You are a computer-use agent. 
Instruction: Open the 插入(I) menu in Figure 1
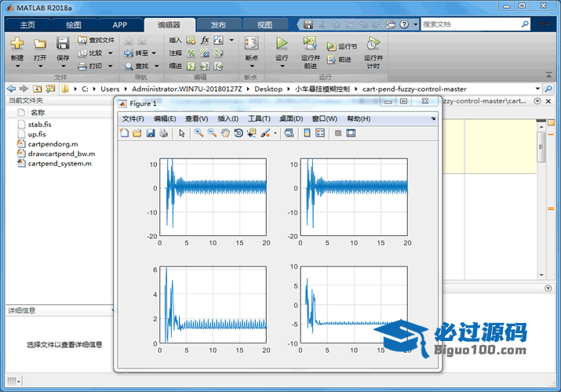point(228,118)
